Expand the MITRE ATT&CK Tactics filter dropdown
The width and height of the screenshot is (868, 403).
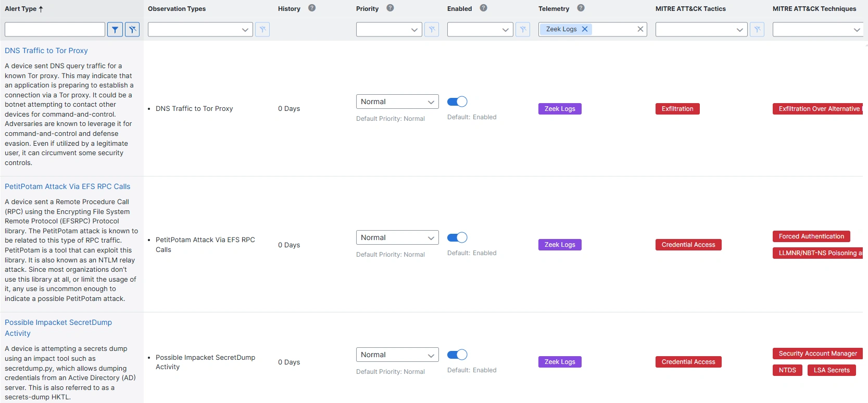tap(701, 30)
